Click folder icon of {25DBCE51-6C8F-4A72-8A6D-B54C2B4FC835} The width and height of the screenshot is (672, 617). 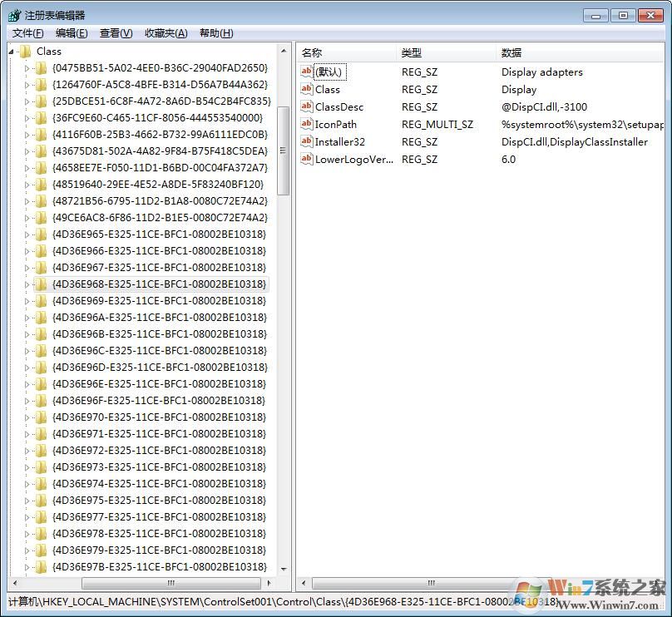41,101
